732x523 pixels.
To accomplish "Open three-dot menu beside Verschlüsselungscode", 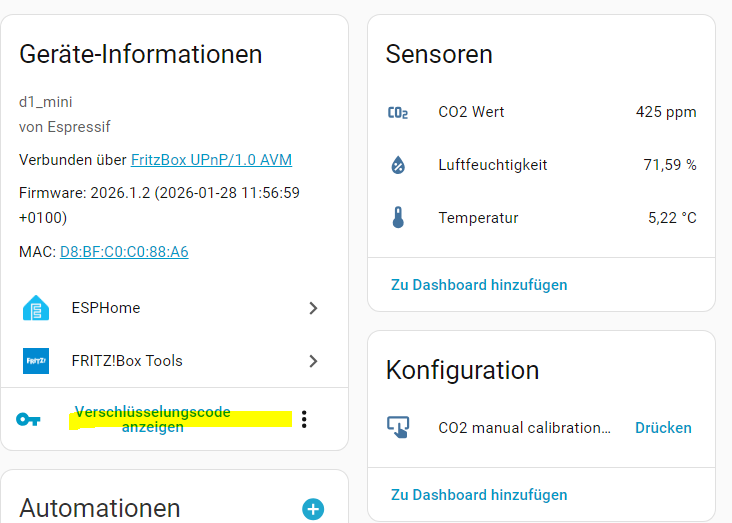I will pos(304,419).
